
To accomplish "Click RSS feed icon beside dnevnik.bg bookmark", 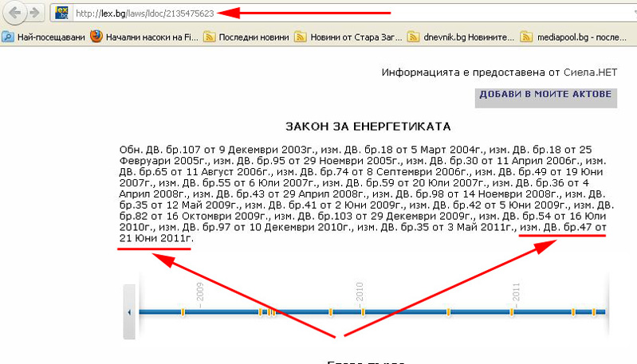I will (414, 37).
